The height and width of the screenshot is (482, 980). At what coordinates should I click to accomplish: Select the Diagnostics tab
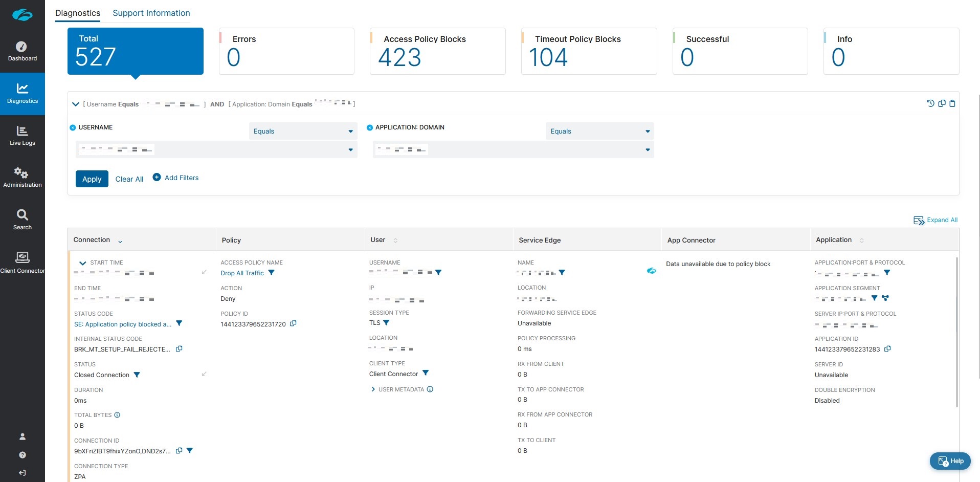[78, 13]
